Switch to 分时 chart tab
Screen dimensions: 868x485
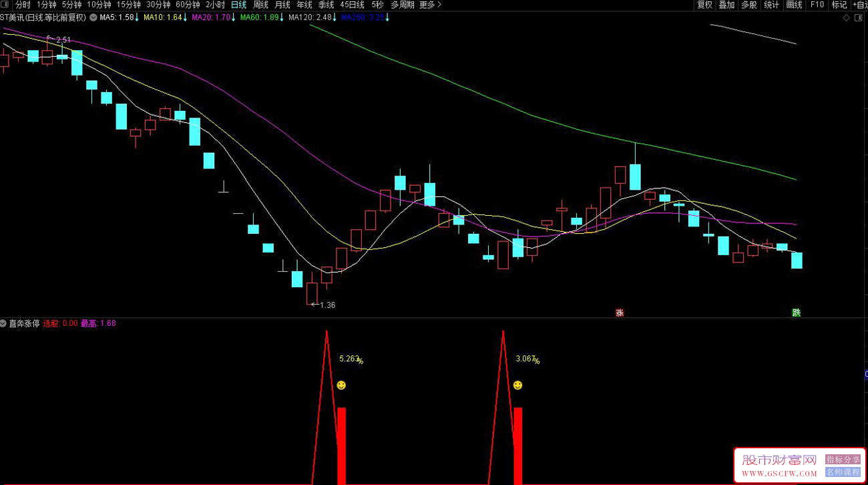pos(23,5)
